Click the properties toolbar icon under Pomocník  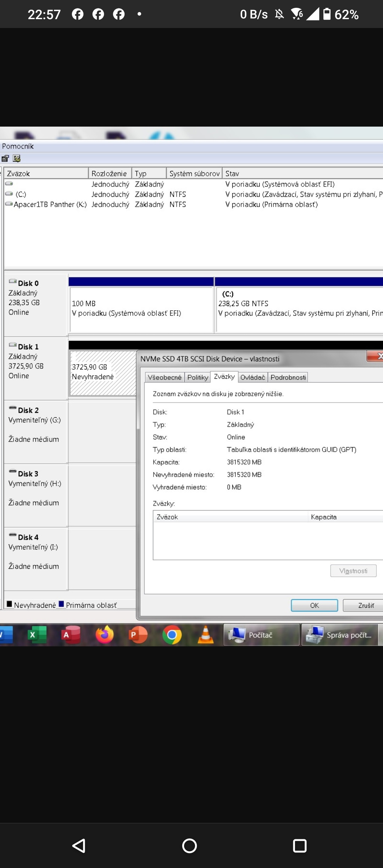pyautogui.click(x=5, y=158)
